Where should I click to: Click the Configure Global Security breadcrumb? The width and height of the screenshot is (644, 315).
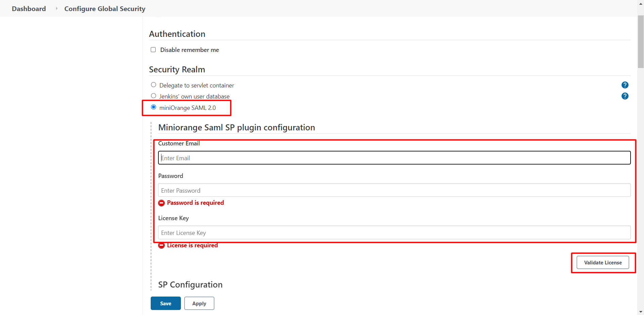click(104, 9)
